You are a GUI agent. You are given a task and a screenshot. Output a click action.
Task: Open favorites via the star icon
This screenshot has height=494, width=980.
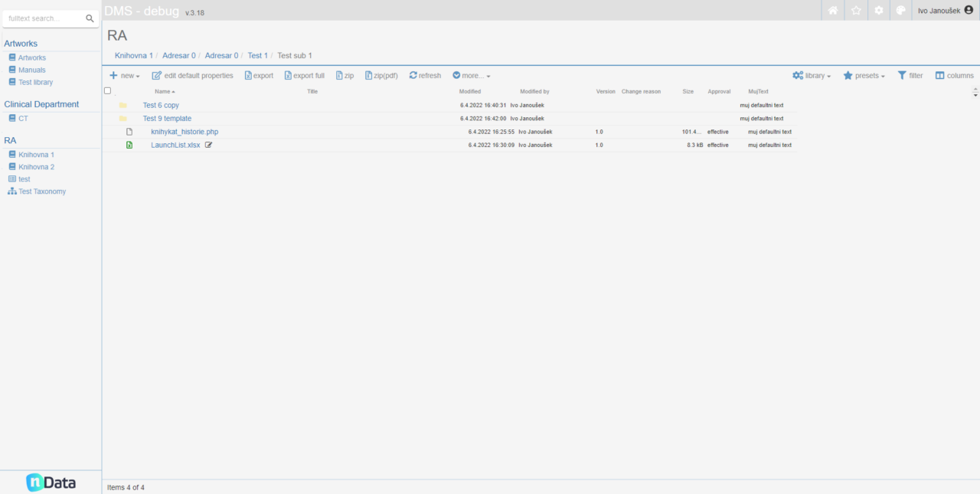(x=856, y=11)
